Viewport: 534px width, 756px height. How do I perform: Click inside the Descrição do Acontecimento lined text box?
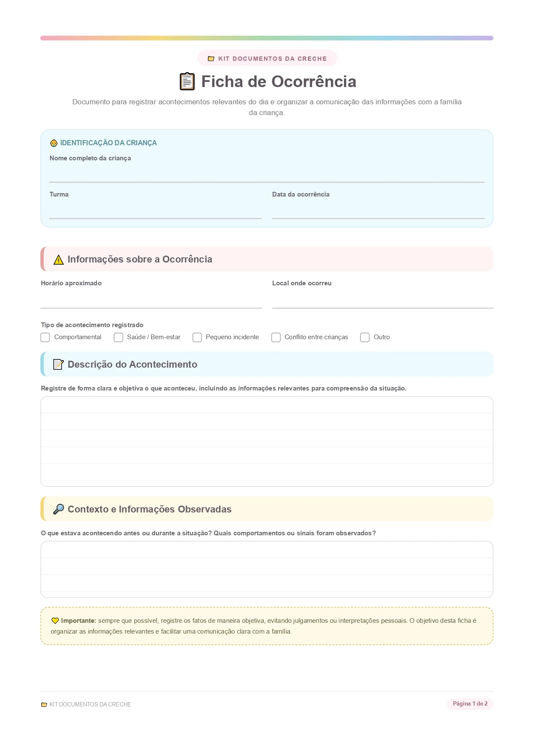pyautogui.click(x=267, y=441)
